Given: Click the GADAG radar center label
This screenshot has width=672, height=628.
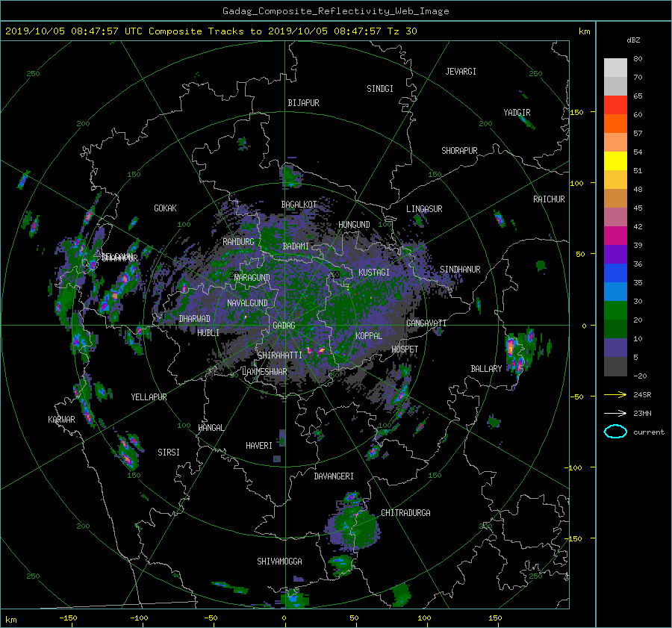Looking at the screenshot, I should 284,326.
